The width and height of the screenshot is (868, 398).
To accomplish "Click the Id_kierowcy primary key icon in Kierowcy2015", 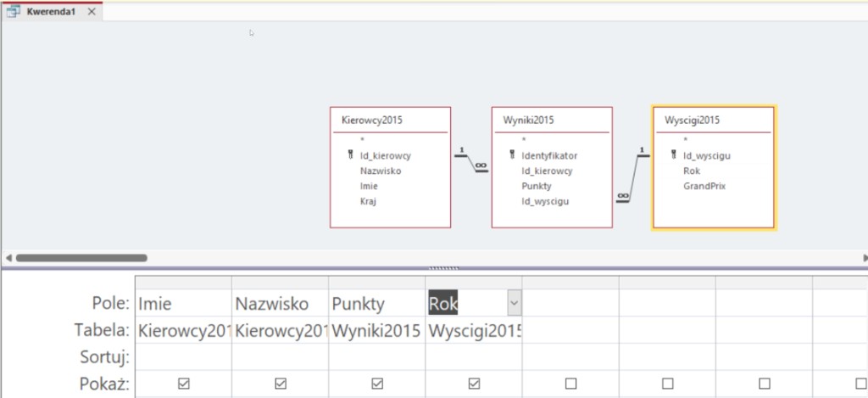I will click(x=349, y=156).
